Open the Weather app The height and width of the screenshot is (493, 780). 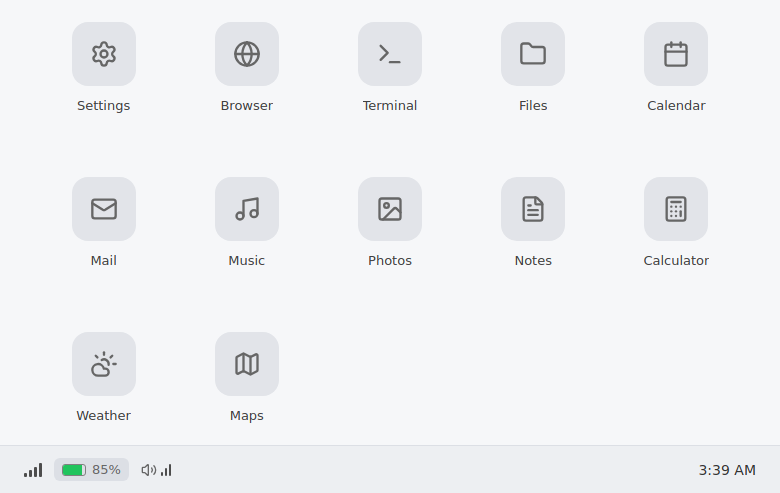[104, 364]
